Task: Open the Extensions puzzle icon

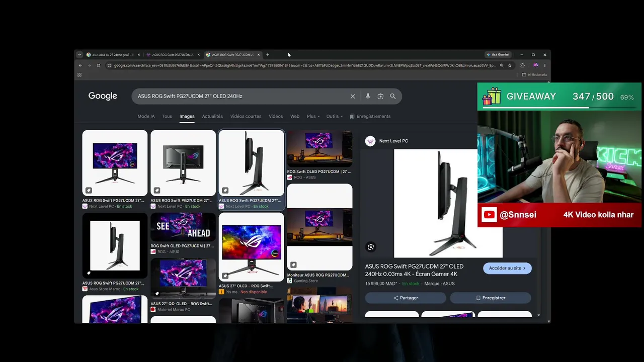Action: [x=522, y=65]
